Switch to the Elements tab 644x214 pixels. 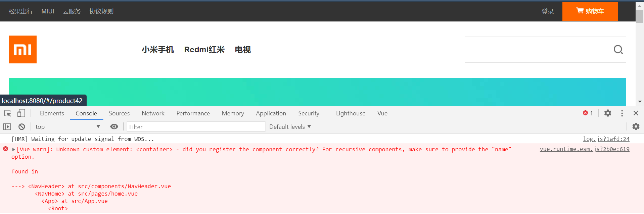tap(52, 113)
